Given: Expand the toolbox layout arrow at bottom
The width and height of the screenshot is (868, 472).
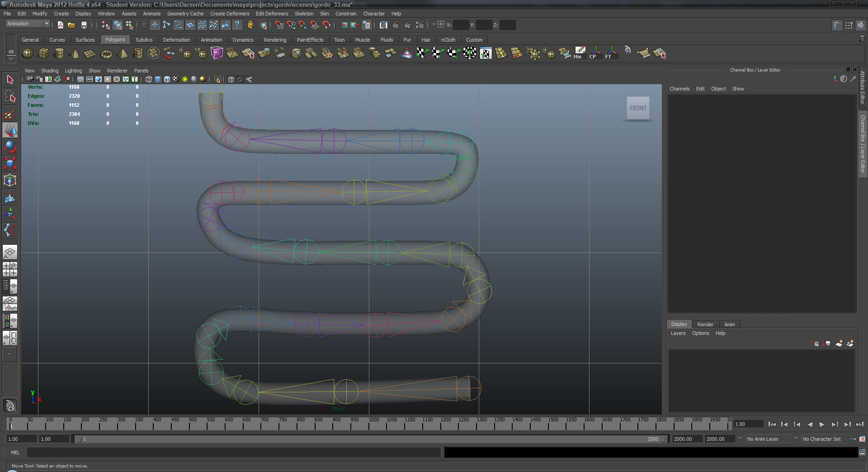Looking at the screenshot, I should tap(9, 354).
